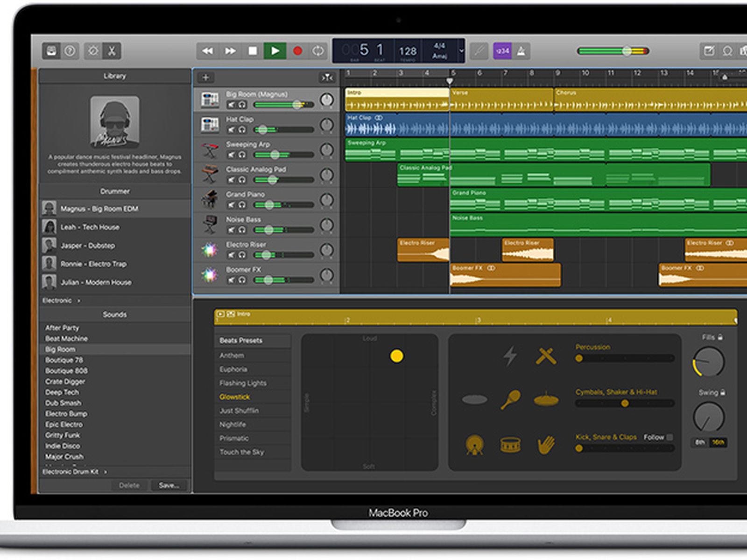Select the Anthem beat preset

[x=253, y=356]
